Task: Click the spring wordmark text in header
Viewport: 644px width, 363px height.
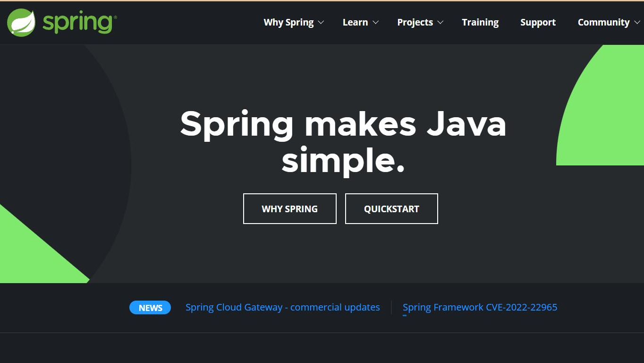Action: [x=79, y=23]
